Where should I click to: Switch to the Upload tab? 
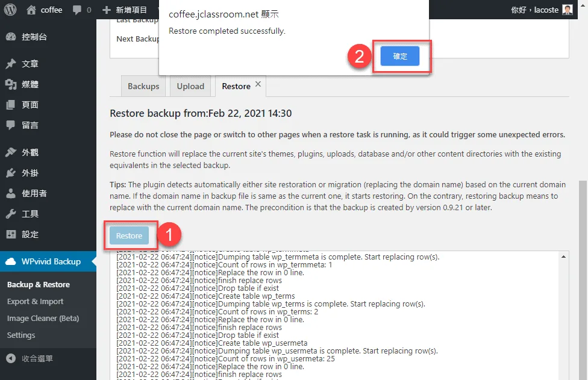pos(190,86)
